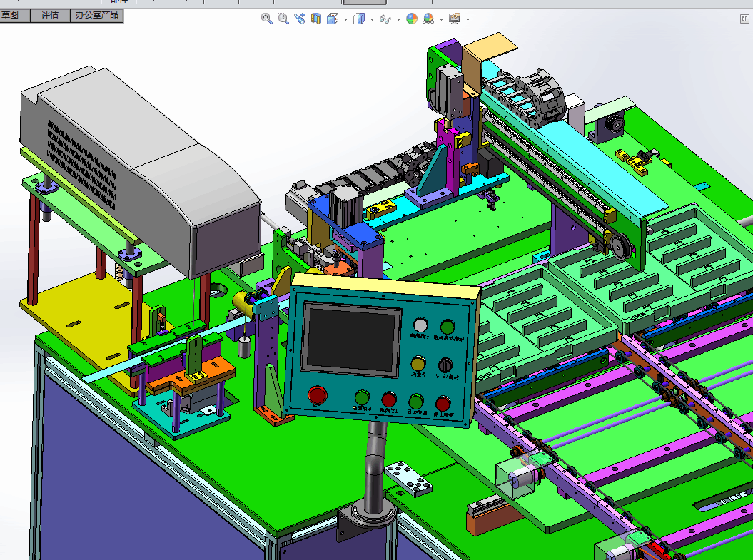Select the Zoom to Area tool
Viewport: 753px width, 560px height.
click(283, 19)
